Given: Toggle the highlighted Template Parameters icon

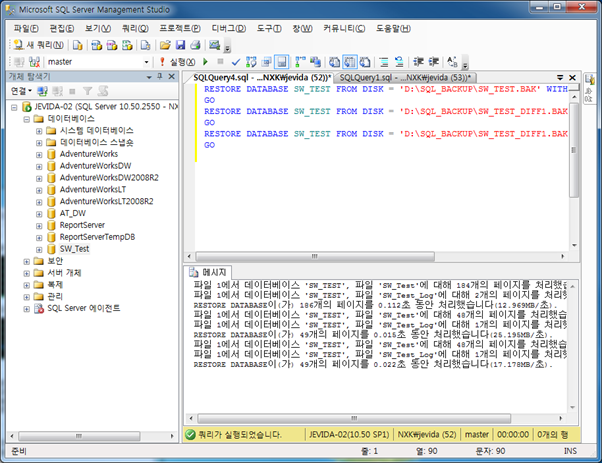Looking at the screenshot, I should (282, 62).
